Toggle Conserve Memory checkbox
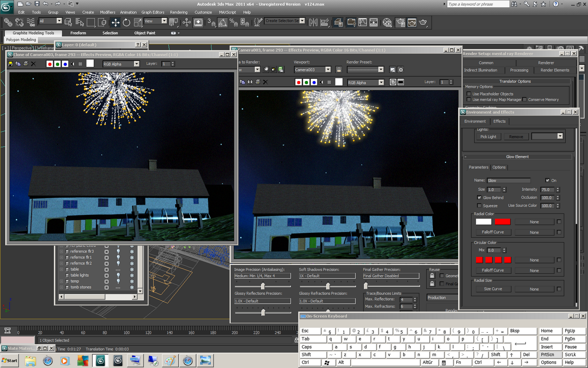 [x=525, y=99]
